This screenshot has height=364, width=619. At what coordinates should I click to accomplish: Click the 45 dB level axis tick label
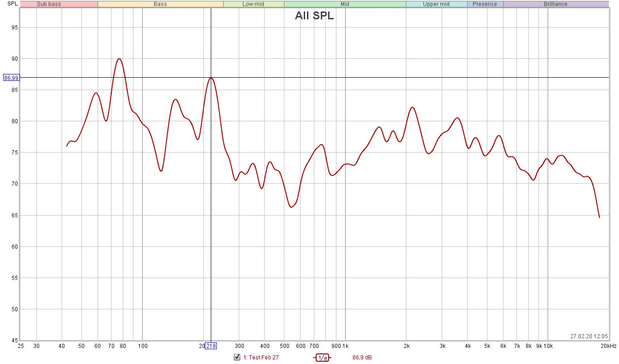(x=15, y=341)
